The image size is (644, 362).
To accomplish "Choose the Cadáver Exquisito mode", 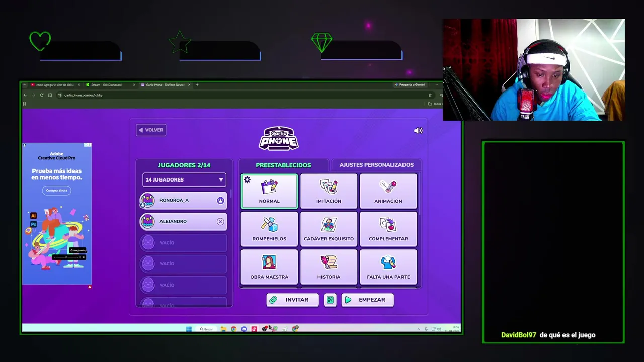I will pyautogui.click(x=329, y=229).
